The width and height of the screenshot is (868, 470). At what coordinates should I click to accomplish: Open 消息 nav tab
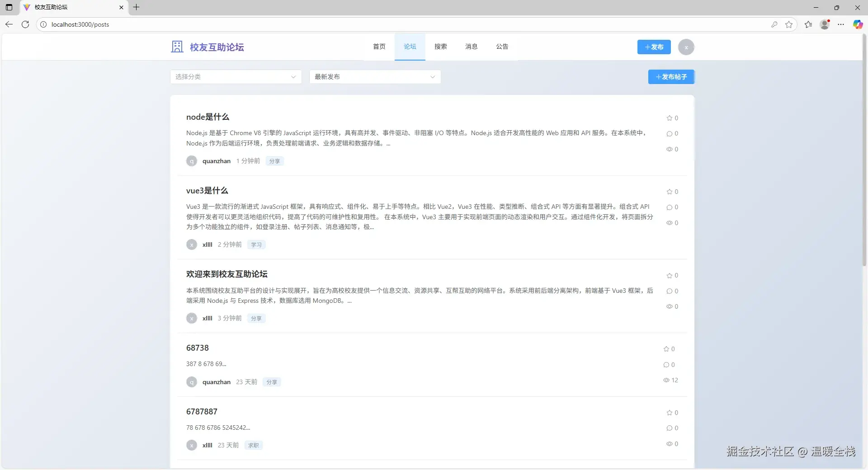coord(472,47)
